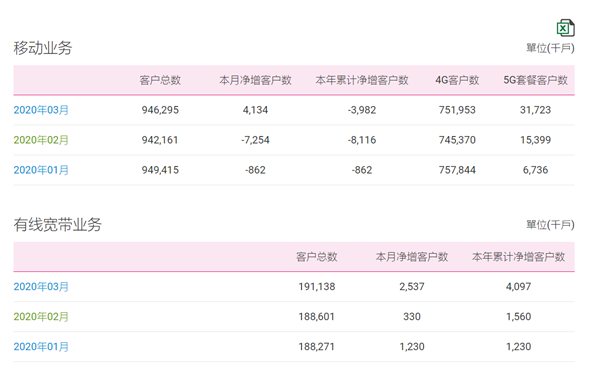This screenshot has height=374, width=600.
Task: Select the 31,723 5G customers cell
Action: click(535, 110)
